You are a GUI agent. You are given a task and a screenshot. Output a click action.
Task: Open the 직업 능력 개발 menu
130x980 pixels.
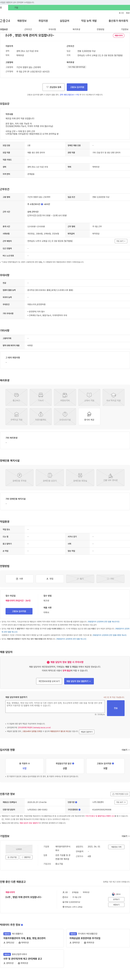pos(89,21)
